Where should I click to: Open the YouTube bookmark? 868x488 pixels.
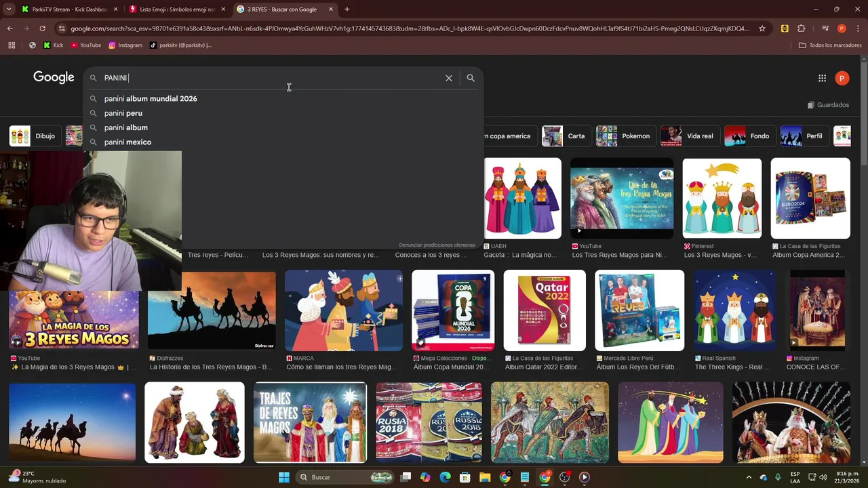tap(85, 45)
